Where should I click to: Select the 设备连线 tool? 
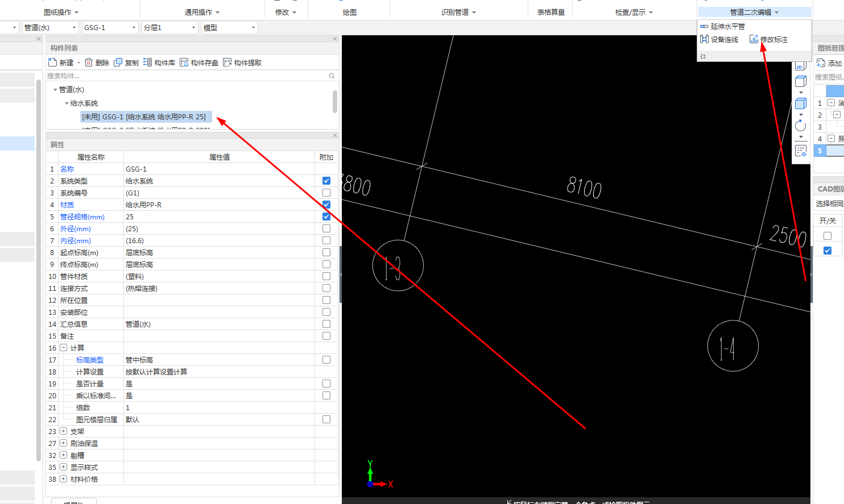[719, 39]
